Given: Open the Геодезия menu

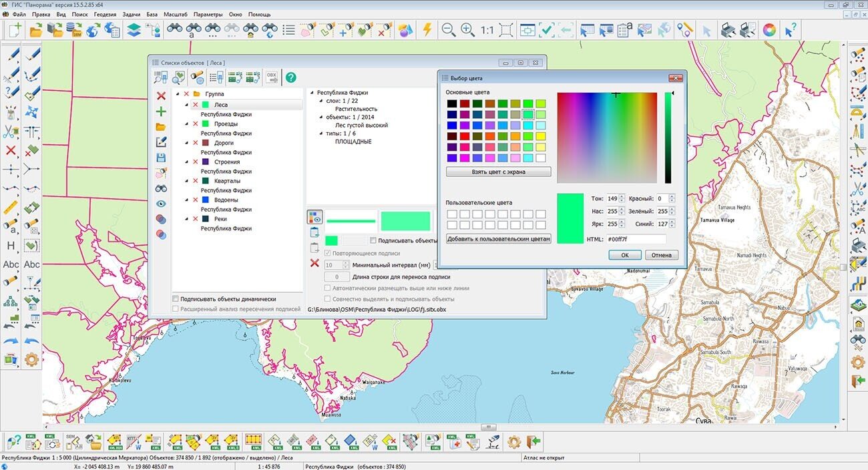Looking at the screenshot, I should (105, 14).
